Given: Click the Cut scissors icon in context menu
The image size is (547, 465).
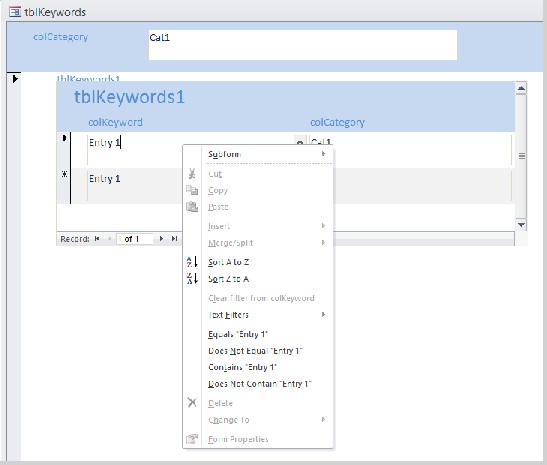Looking at the screenshot, I should 192,173.
